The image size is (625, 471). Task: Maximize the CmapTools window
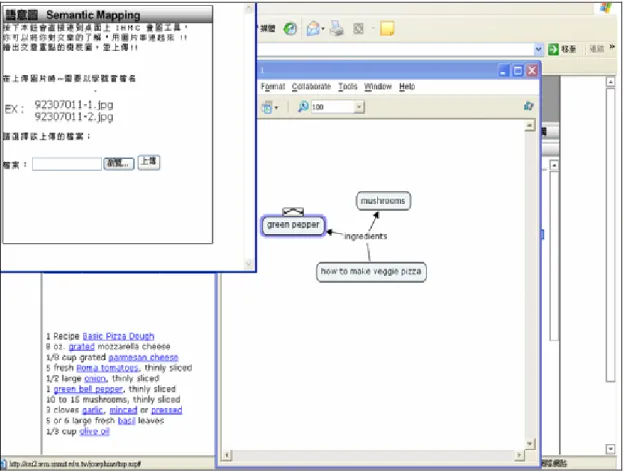pos(518,71)
